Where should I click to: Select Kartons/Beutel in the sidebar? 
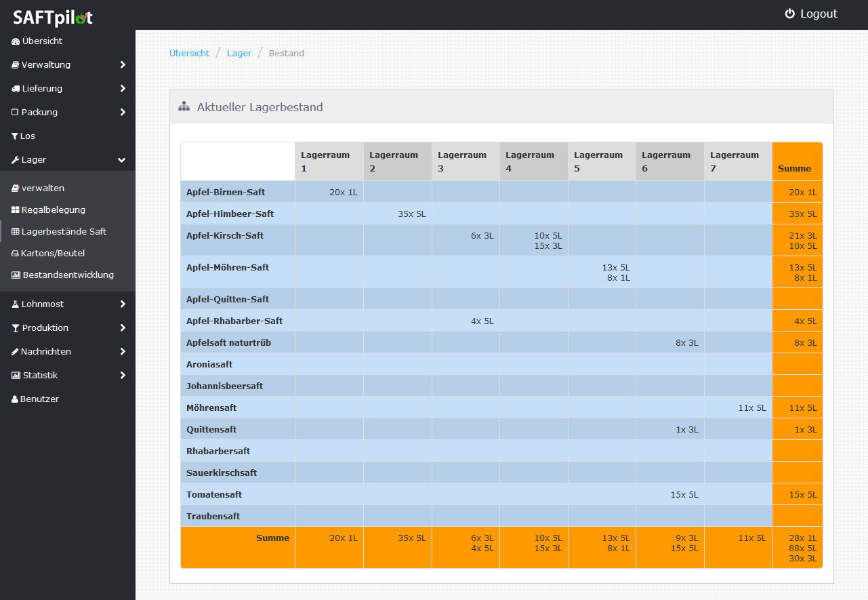click(52, 254)
